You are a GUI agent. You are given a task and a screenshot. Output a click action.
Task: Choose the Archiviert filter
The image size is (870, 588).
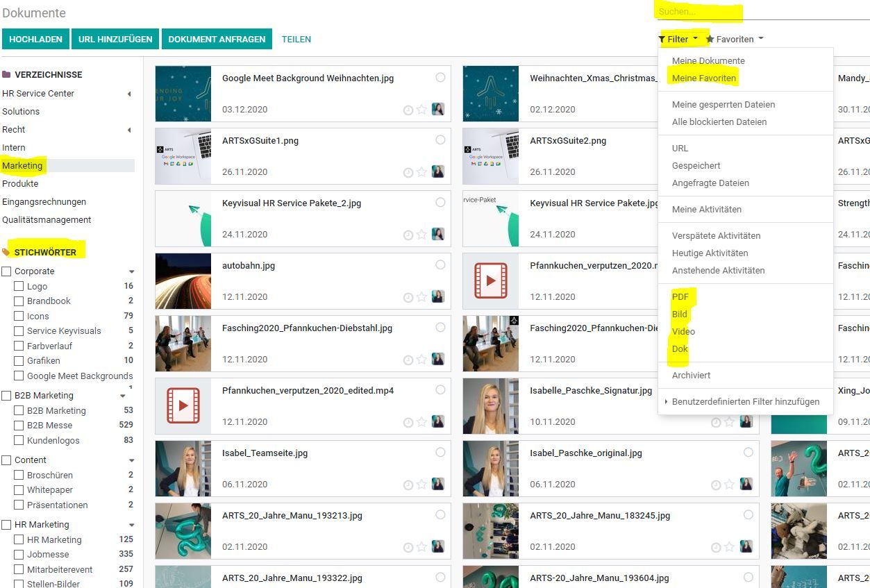tap(691, 376)
